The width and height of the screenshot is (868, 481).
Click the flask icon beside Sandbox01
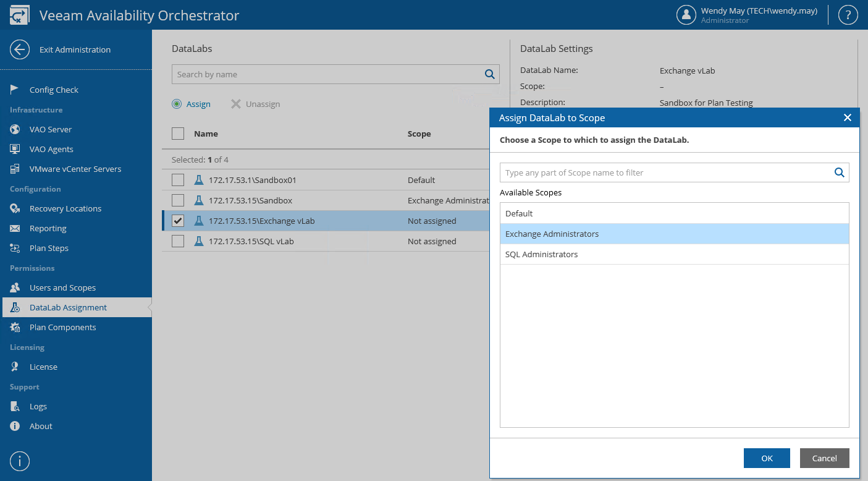tap(199, 180)
